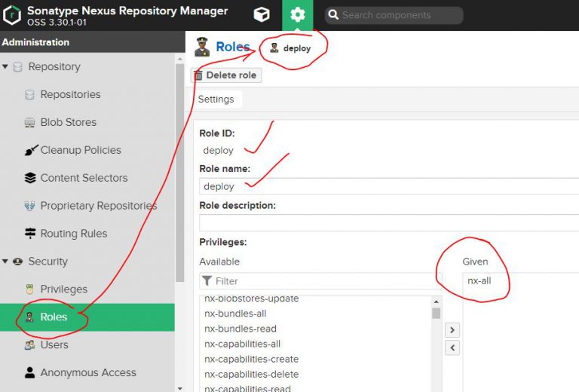Click the Blob Stores drive icon
The height and width of the screenshot is (392, 579).
point(29,123)
